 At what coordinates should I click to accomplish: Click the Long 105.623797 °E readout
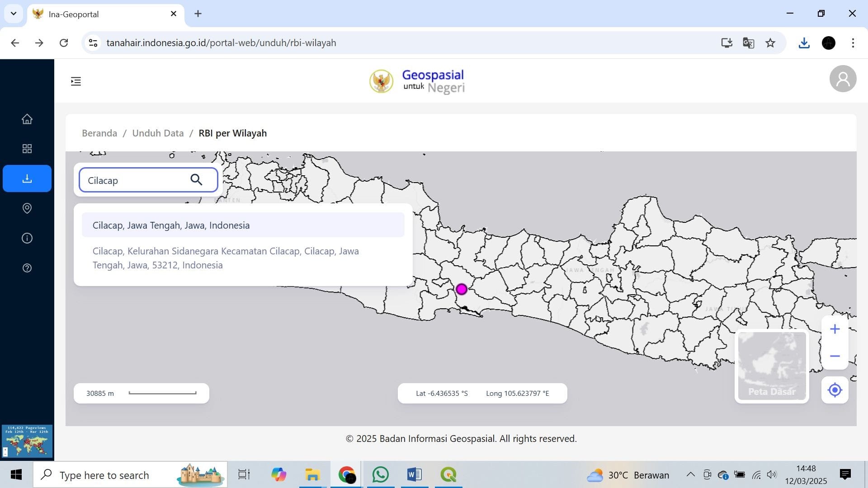click(518, 394)
